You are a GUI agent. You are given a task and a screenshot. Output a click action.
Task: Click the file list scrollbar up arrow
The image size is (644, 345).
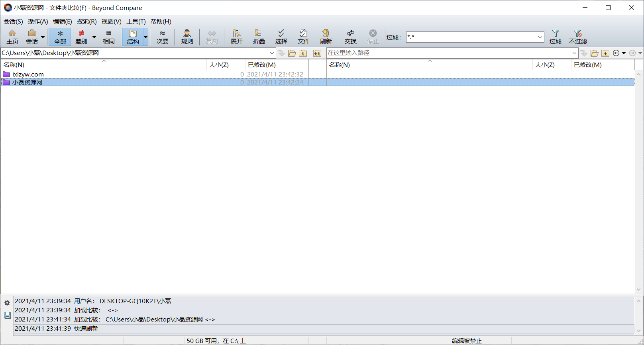coord(639,74)
